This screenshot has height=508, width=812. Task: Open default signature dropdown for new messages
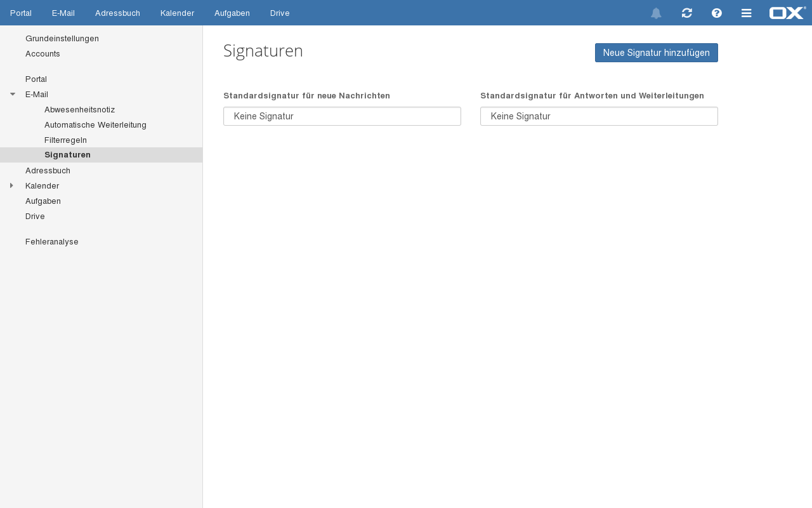pyautogui.click(x=342, y=116)
